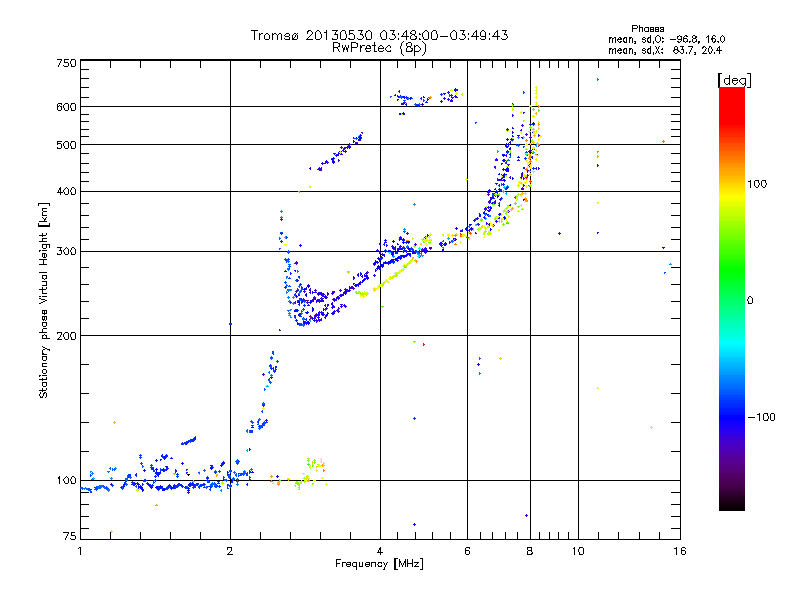Click the y-axis tick label '100'
This screenshot has height=600, width=800.
click(66, 481)
